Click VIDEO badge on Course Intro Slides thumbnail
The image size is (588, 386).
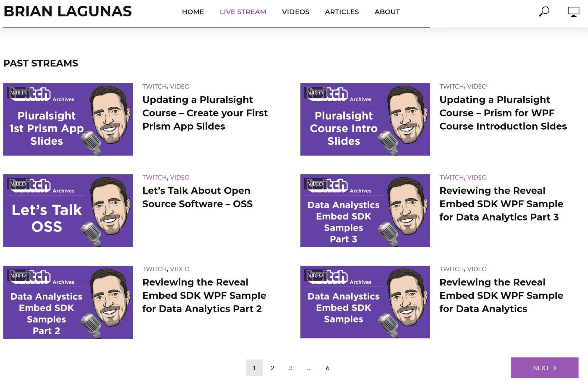tap(315, 93)
